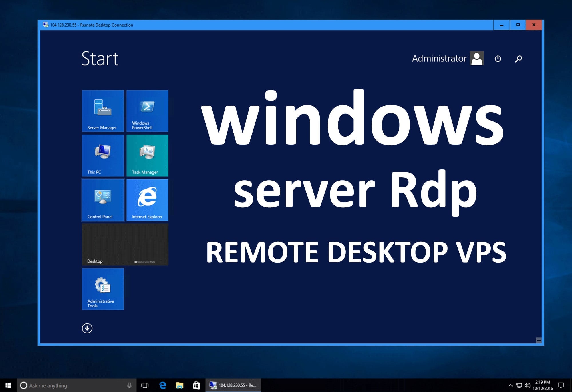Open This PC from the Start menu
572x392 pixels.
pos(102,156)
